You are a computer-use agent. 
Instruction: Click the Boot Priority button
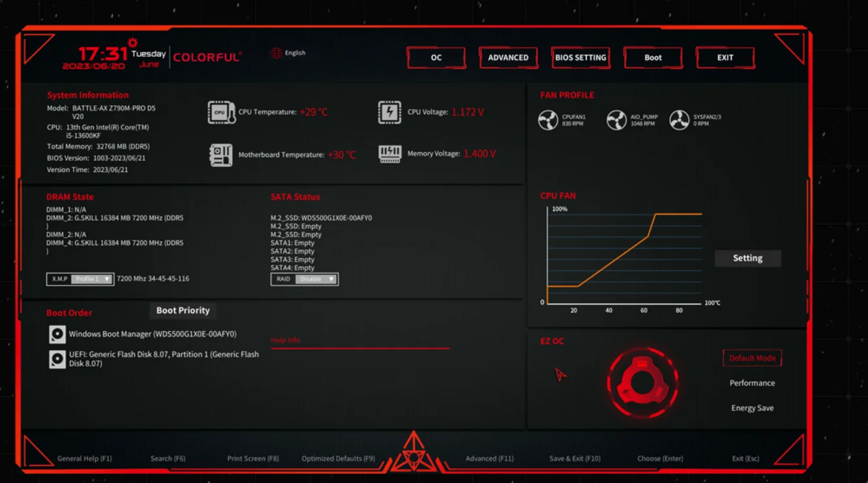point(183,310)
